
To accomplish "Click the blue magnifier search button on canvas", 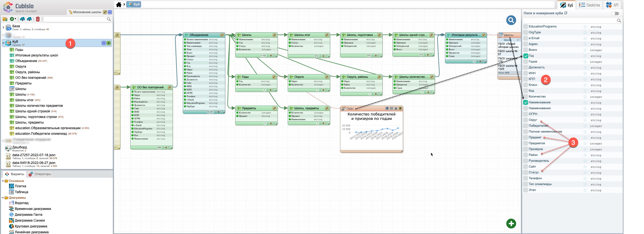I will (x=511, y=20).
